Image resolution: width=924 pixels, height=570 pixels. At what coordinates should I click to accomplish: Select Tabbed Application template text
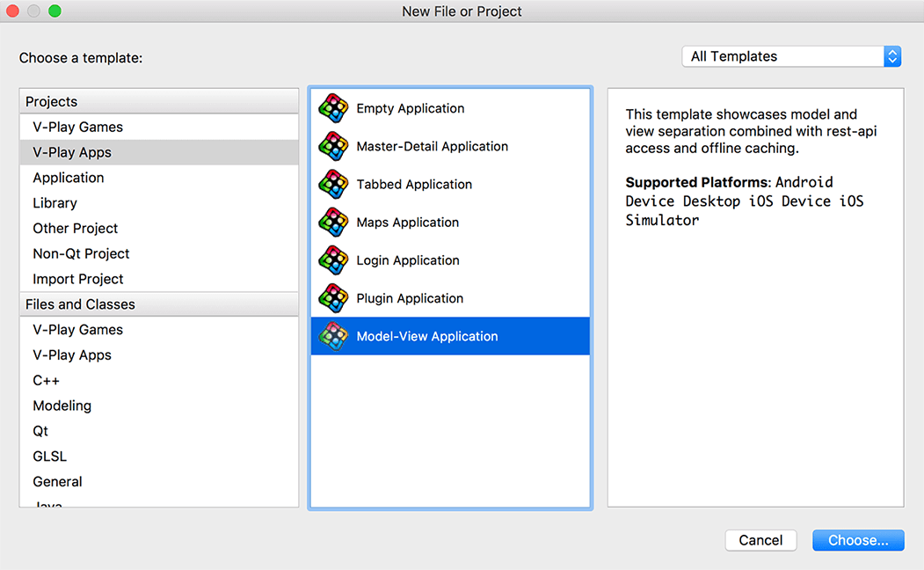point(414,184)
